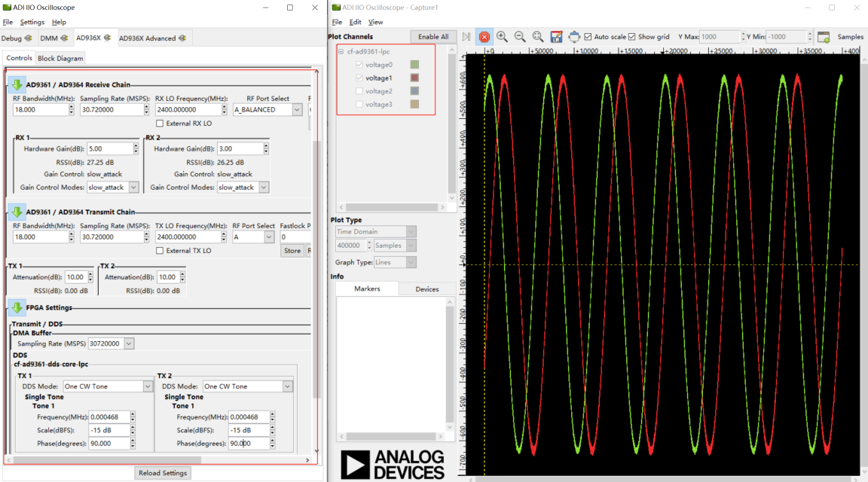Image resolution: width=868 pixels, height=482 pixels.
Task: Uncheck the Auto scale checkbox
Action: click(x=588, y=37)
